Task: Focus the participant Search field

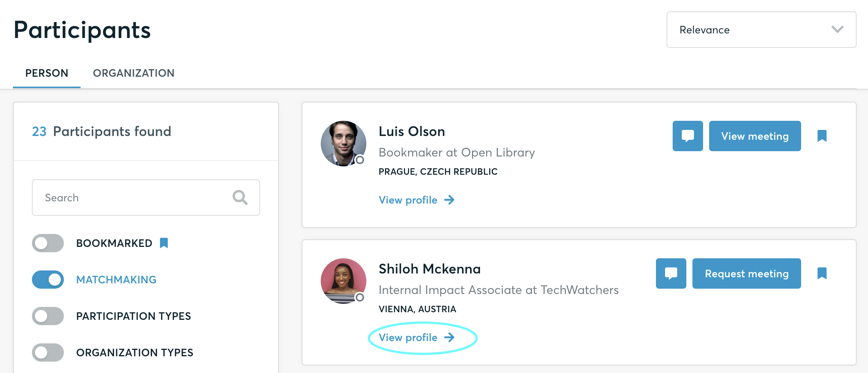Action: click(x=146, y=198)
